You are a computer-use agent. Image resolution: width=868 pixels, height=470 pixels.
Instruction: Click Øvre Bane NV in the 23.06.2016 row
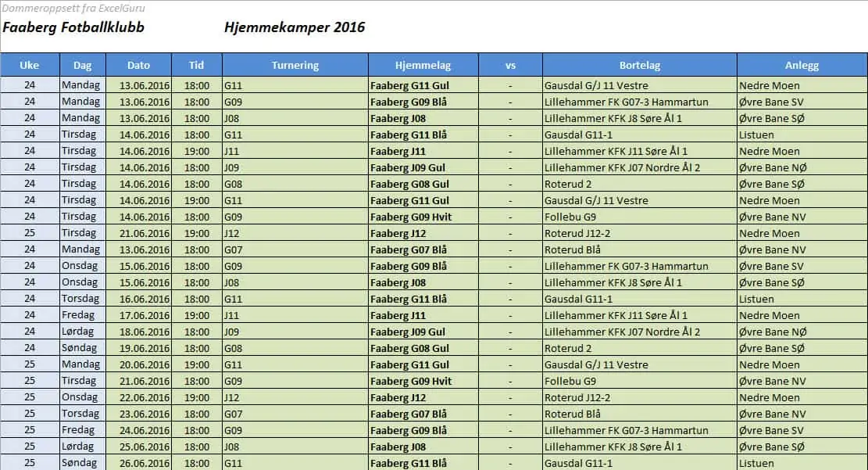point(772,414)
